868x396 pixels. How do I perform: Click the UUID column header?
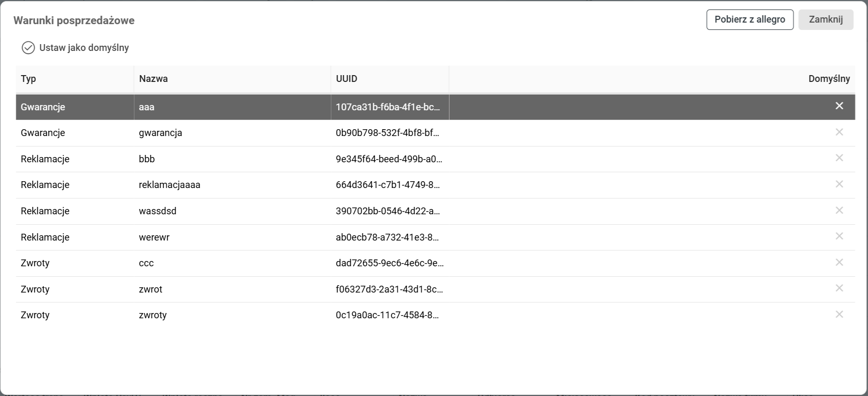click(347, 79)
